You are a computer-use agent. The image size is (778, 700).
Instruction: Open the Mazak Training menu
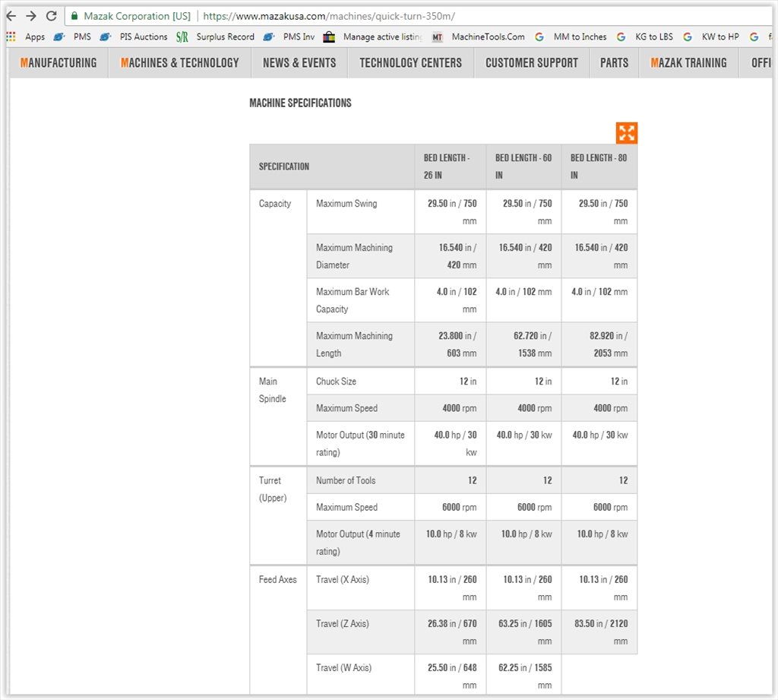(x=688, y=62)
